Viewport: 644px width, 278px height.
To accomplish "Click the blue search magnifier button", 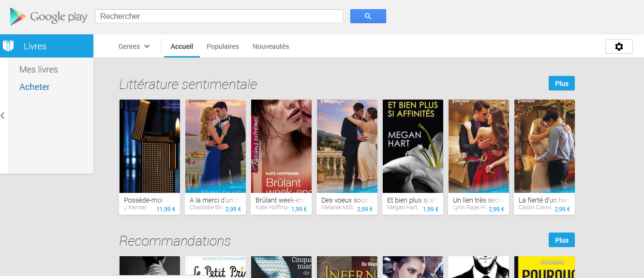I will [x=368, y=16].
